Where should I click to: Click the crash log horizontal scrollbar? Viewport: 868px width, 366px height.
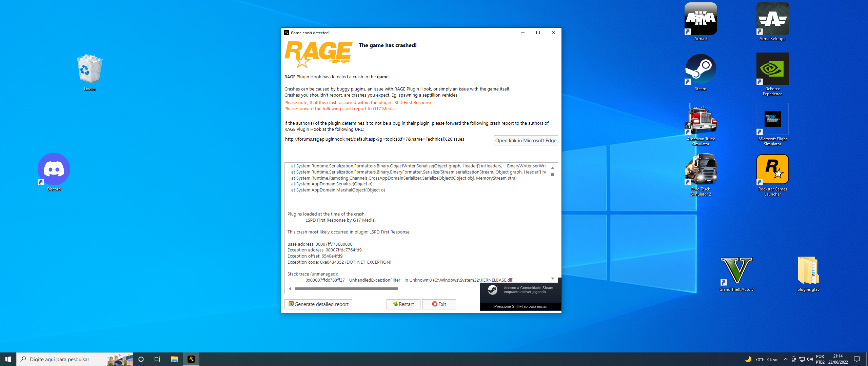tap(346, 289)
